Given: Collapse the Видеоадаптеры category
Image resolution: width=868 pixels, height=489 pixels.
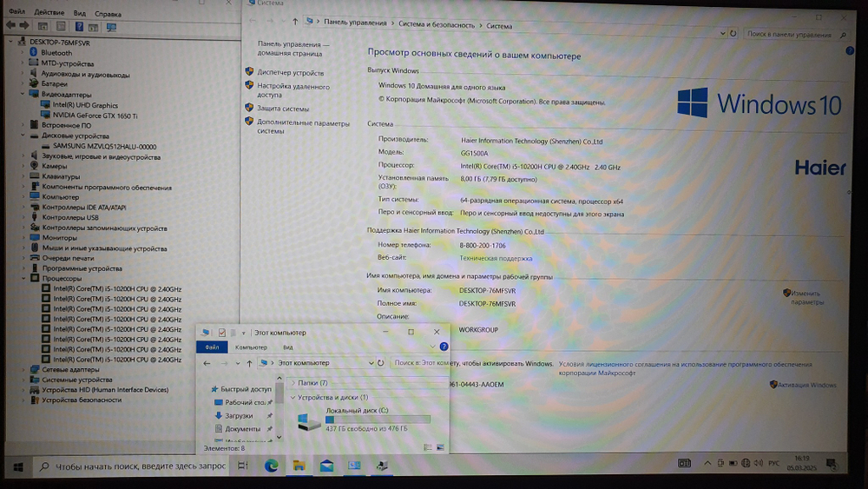Looking at the screenshot, I should (23, 94).
